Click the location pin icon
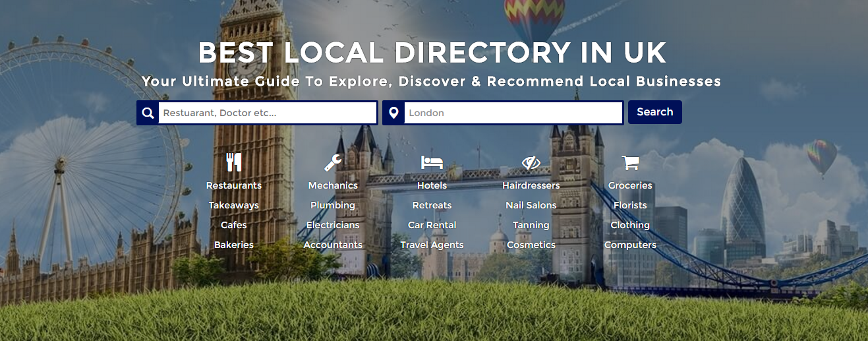This screenshot has width=868, height=341. pyautogui.click(x=393, y=113)
